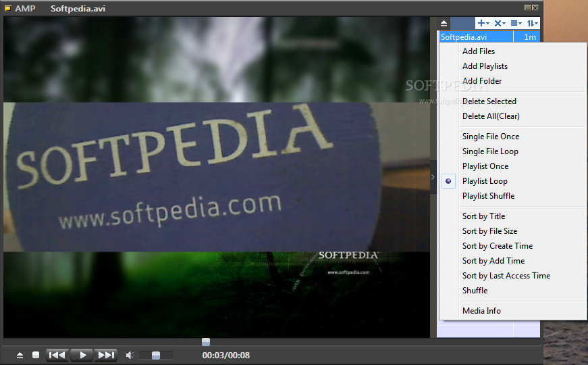Open the add (plus) playlist dropdown

(x=483, y=23)
